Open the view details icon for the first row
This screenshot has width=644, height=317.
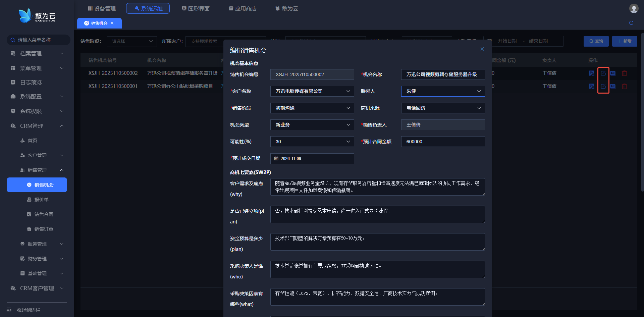592,73
